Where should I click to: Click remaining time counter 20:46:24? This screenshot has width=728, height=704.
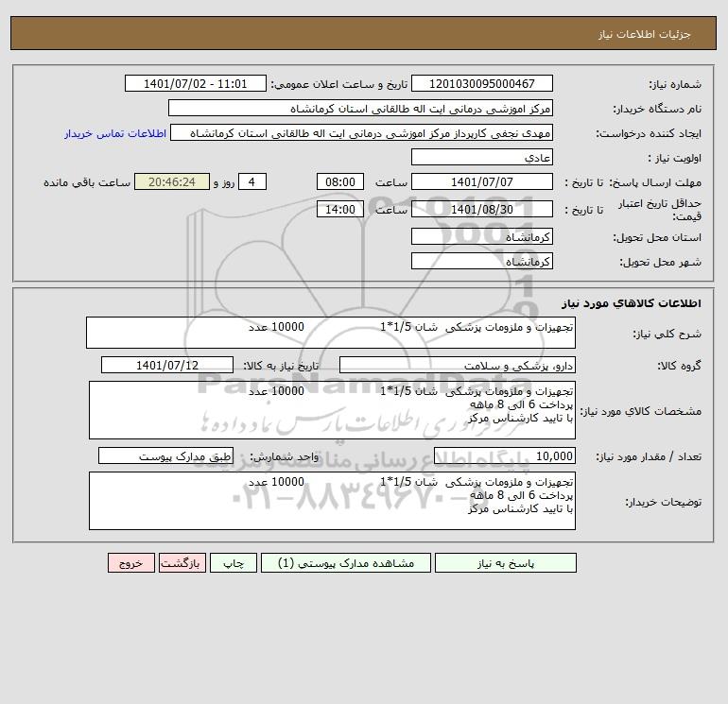172,182
